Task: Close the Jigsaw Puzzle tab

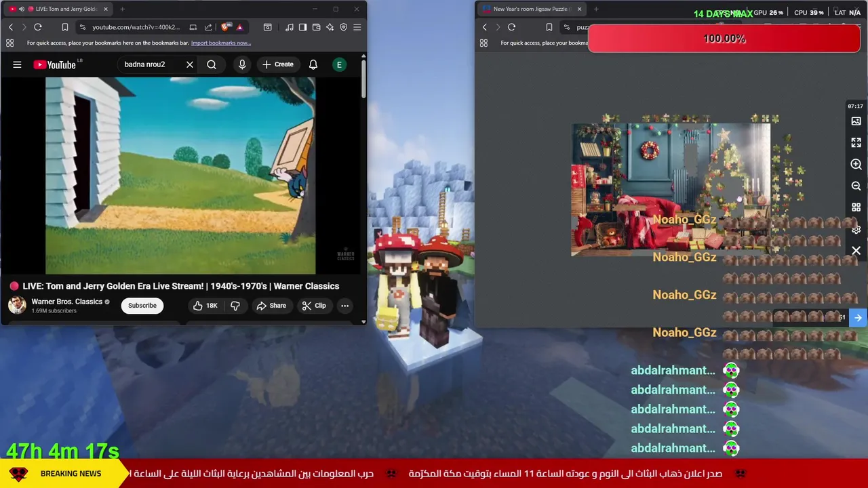Action: click(579, 9)
